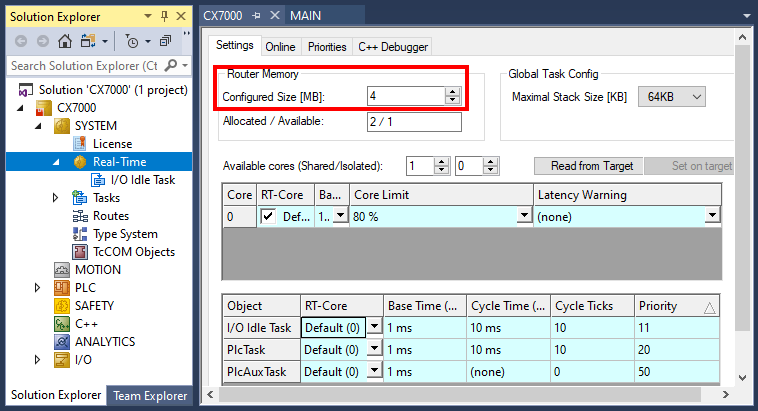Image resolution: width=758 pixels, height=411 pixels.
Task: Click the Configured Size router memory field
Action: coord(406,96)
